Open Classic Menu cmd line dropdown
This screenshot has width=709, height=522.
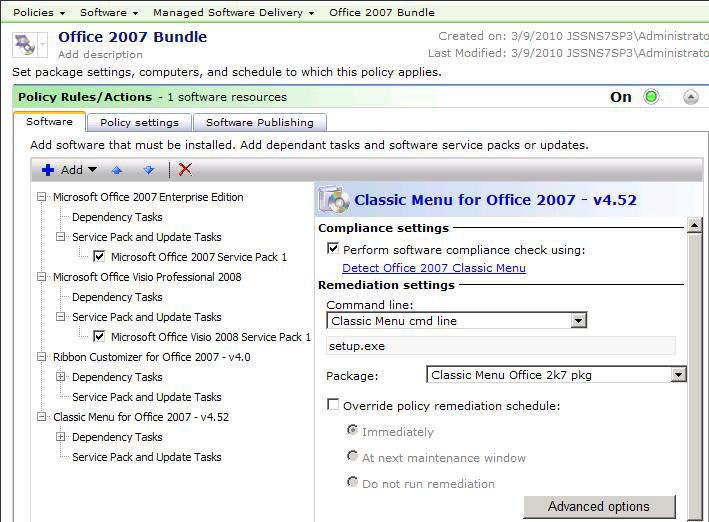[x=578, y=321]
